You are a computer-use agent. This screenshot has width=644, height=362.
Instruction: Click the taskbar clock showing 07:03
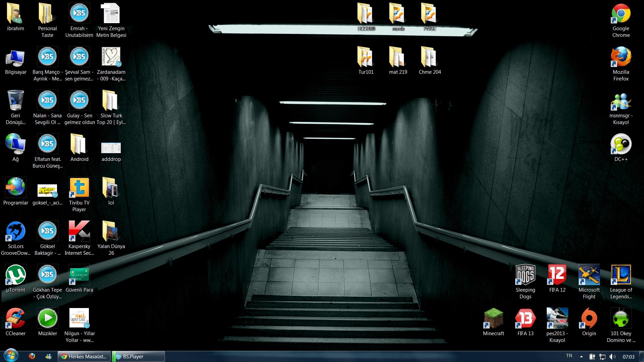(x=629, y=357)
